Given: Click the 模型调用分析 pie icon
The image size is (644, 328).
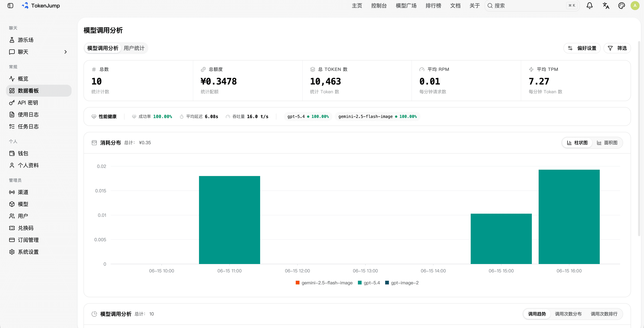Looking at the screenshot, I should [94, 314].
